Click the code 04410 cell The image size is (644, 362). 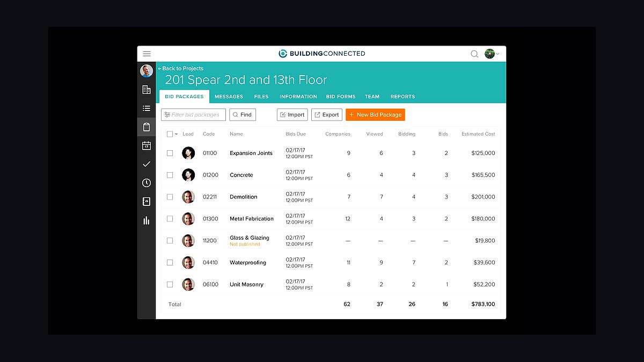click(x=210, y=263)
